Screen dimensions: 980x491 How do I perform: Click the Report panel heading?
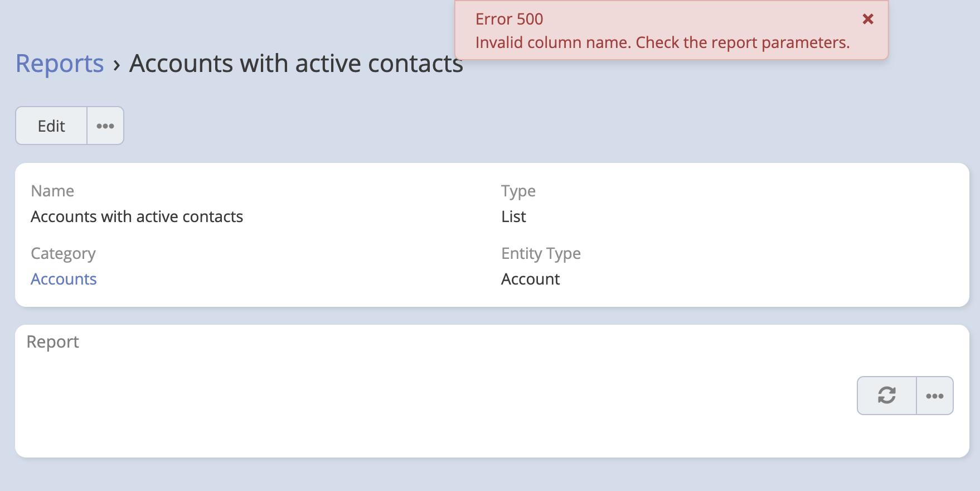pyautogui.click(x=53, y=341)
